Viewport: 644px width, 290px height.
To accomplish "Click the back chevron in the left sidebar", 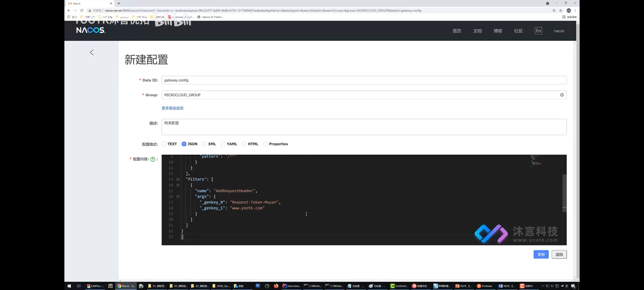I will point(92,52).
